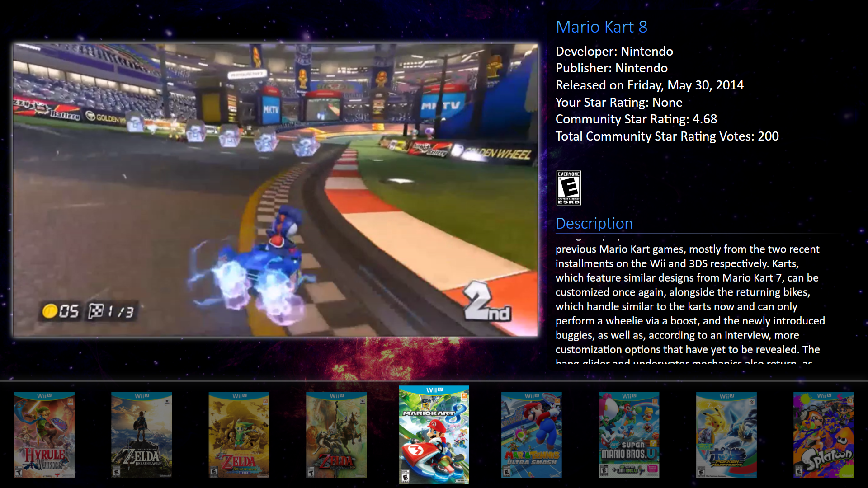Click Released on Friday, May 30, 2014
Viewport: 868px width, 488px height.
650,85
